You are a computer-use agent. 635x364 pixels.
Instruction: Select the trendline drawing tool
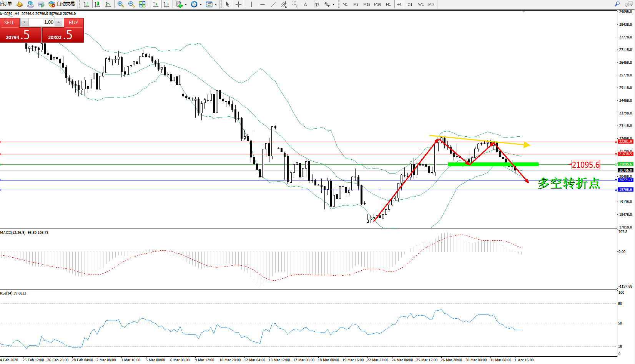pos(273,4)
